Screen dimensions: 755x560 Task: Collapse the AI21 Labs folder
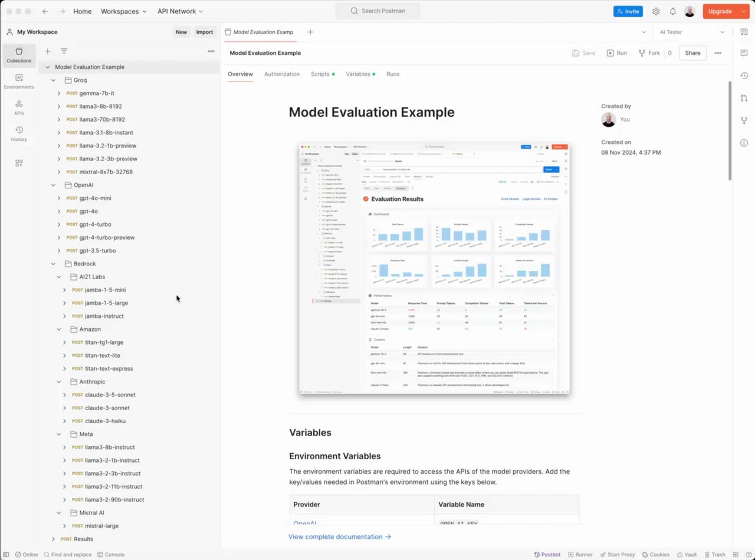59,277
